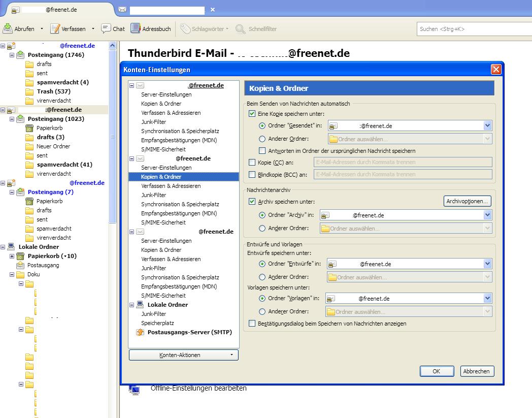This screenshot has width=532, height=418.
Task: Click the Schnellfilter magnifier icon
Action: (240, 29)
